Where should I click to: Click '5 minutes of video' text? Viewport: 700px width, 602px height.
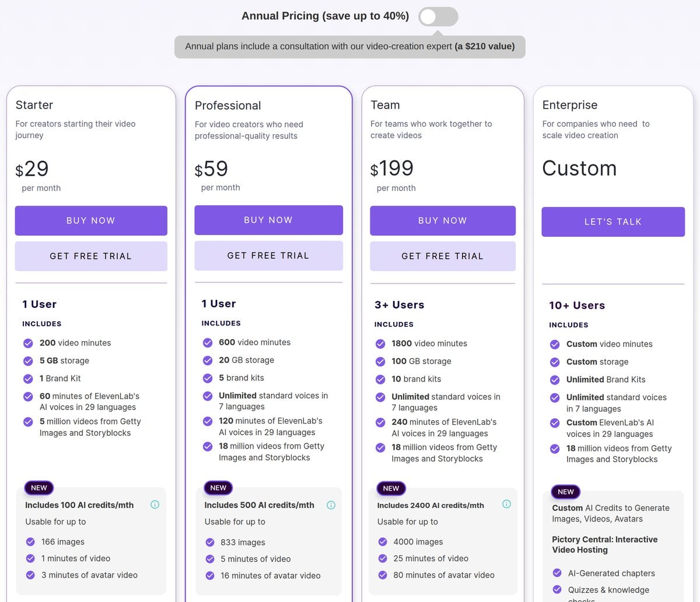(256, 559)
